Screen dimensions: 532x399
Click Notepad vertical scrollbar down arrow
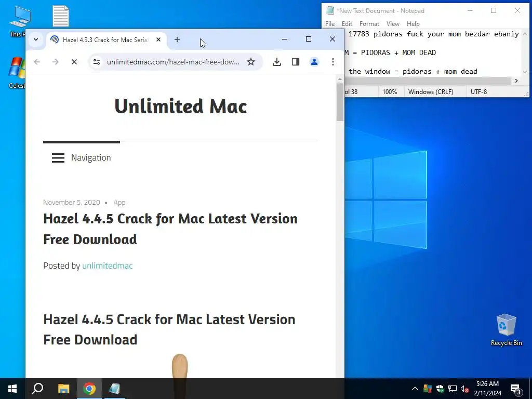(x=525, y=72)
